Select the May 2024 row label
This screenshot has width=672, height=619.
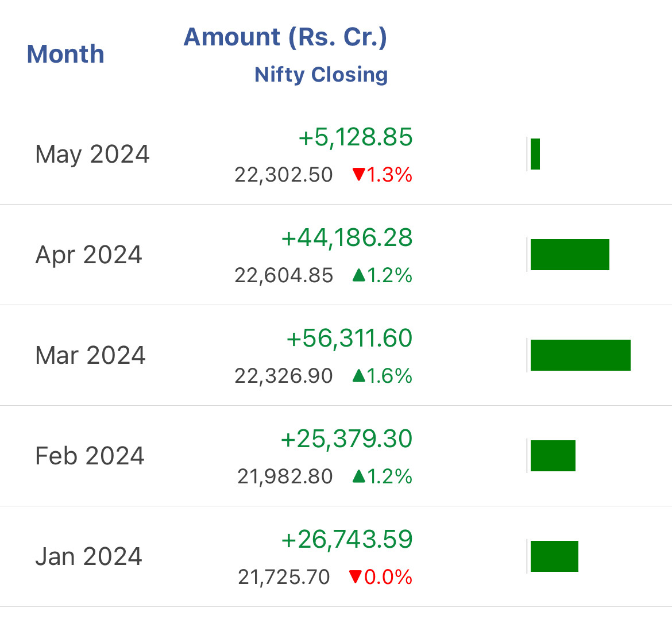coord(92,155)
